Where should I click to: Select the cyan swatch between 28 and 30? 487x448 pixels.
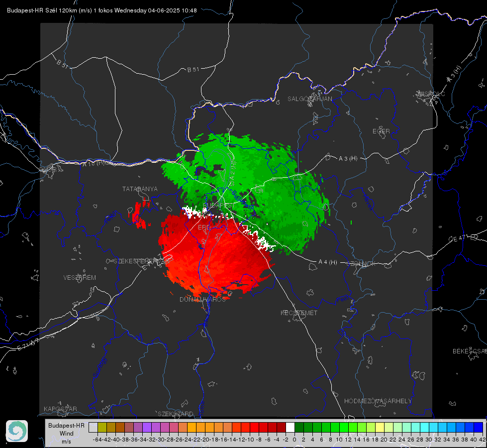click(424, 427)
